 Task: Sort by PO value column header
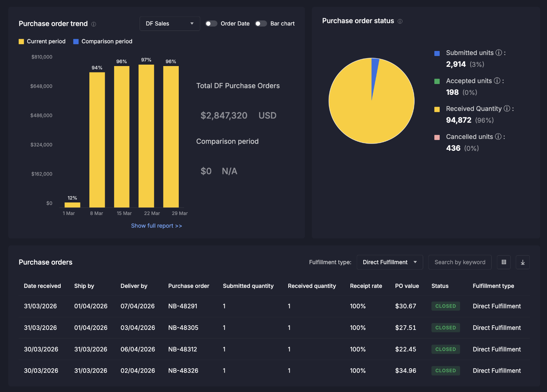click(x=407, y=286)
